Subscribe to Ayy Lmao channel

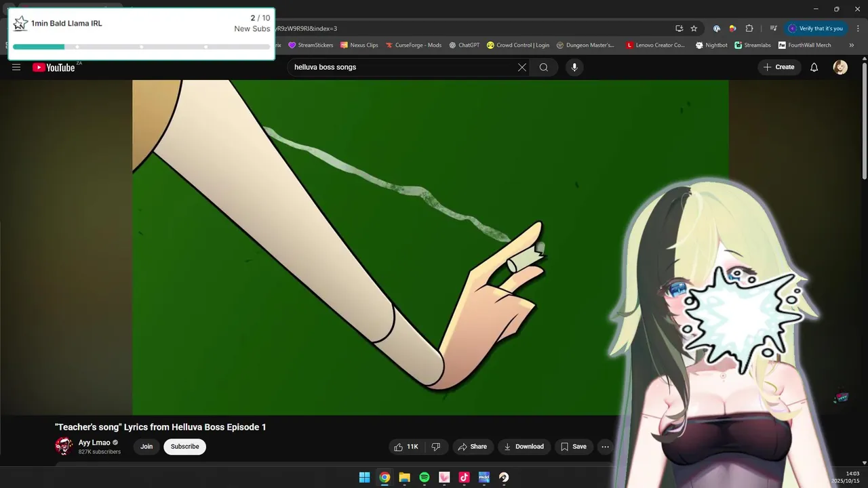tap(184, 447)
